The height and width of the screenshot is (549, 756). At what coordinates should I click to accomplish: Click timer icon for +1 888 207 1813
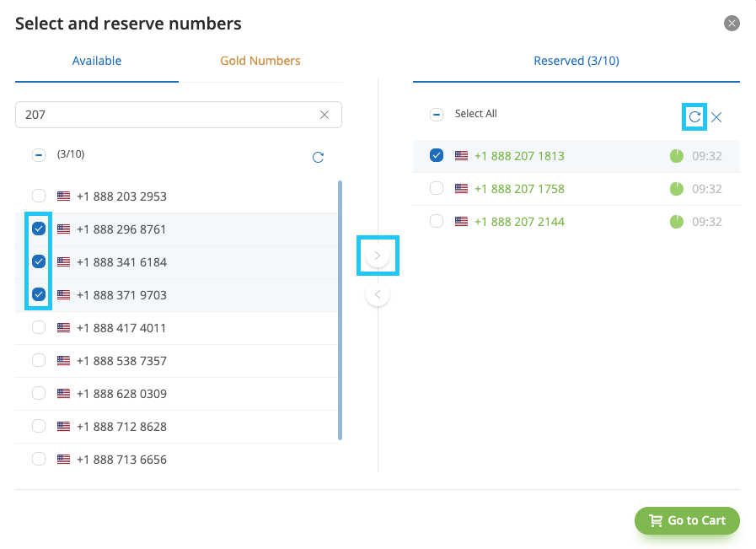pos(677,156)
